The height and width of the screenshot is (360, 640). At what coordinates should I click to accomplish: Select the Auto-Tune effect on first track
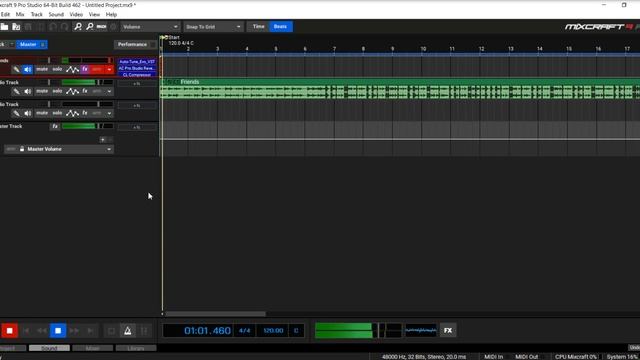(137, 62)
